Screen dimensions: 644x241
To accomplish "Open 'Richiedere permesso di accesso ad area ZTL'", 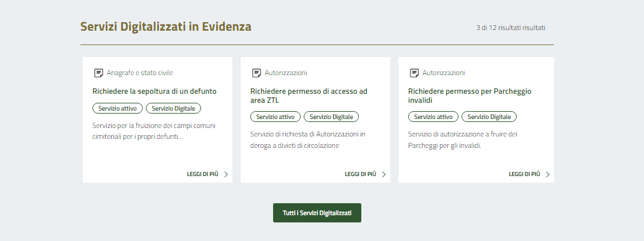I will (x=308, y=96).
